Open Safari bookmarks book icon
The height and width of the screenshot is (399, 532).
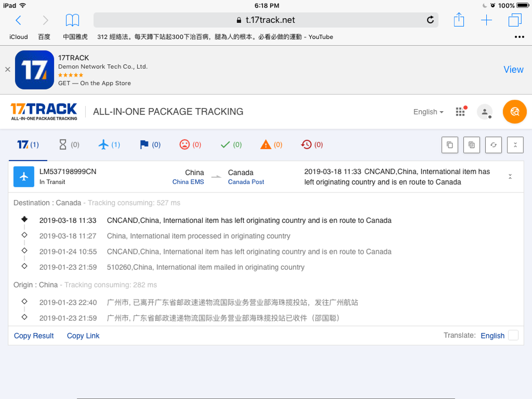(72, 20)
